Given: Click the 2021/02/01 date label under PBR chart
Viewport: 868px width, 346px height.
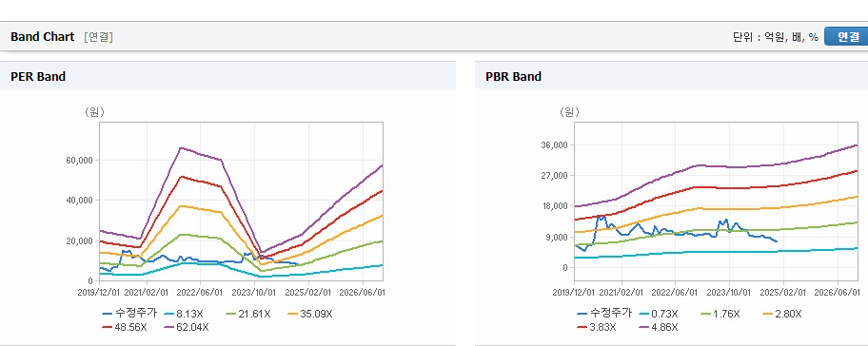Looking at the screenshot, I should [x=621, y=292].
